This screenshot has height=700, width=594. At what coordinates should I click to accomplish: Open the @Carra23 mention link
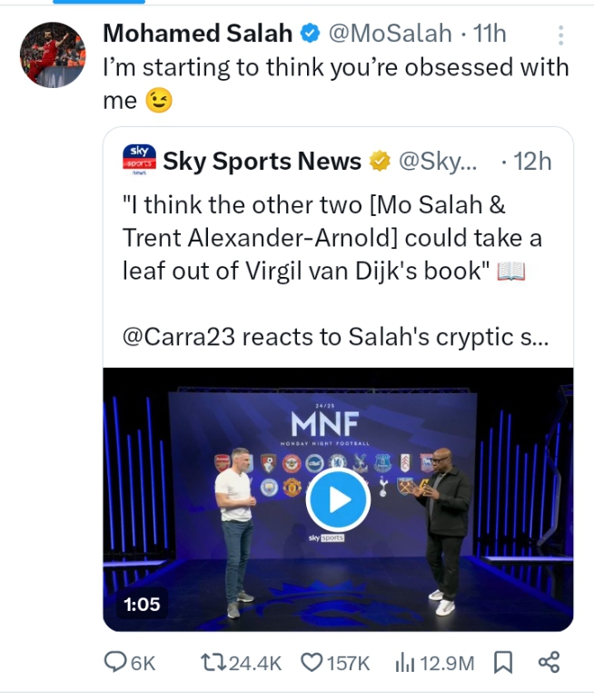(179, 337)
